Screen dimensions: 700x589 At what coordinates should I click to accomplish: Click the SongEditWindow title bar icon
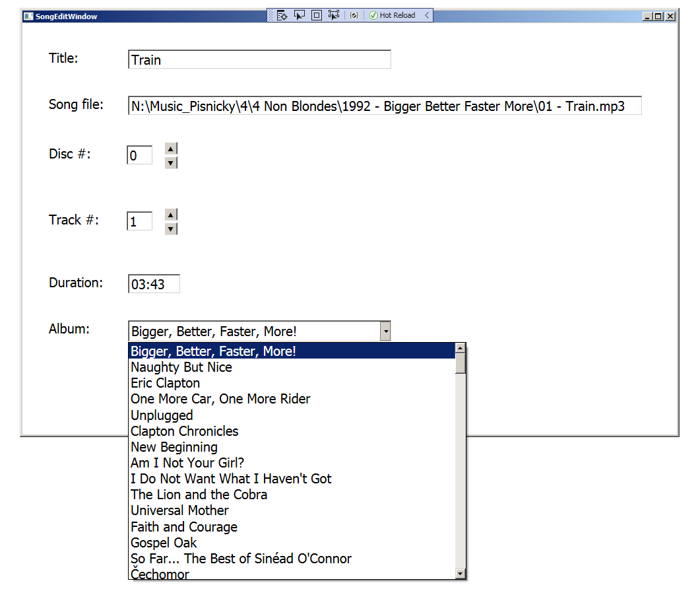point(28,17)
